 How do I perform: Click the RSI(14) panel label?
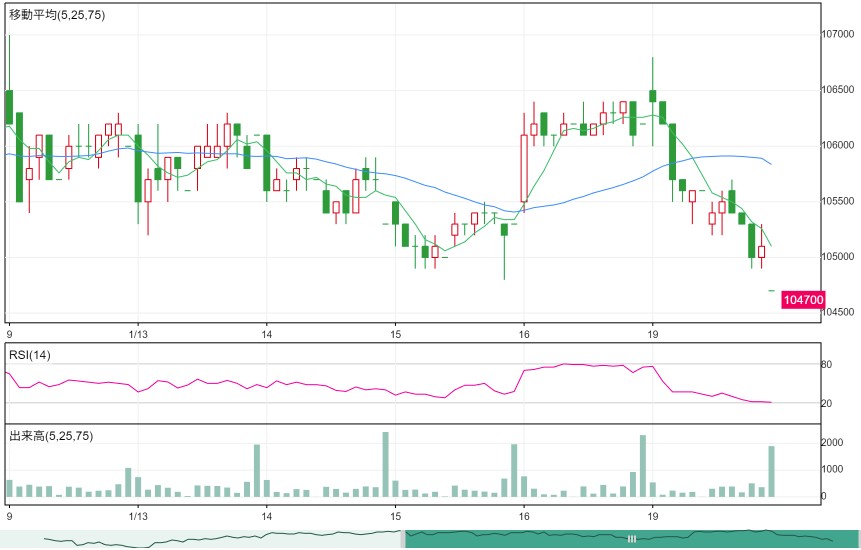point(30,355)
